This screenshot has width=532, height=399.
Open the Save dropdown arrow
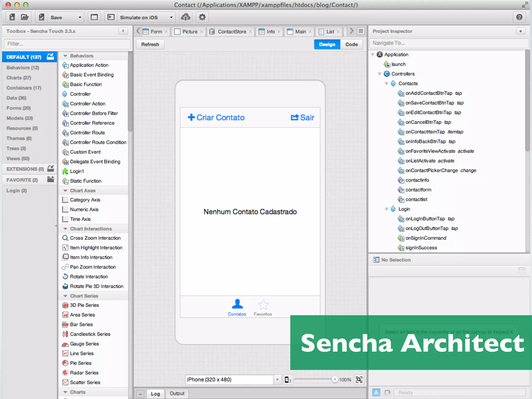(x=80, y=17)
